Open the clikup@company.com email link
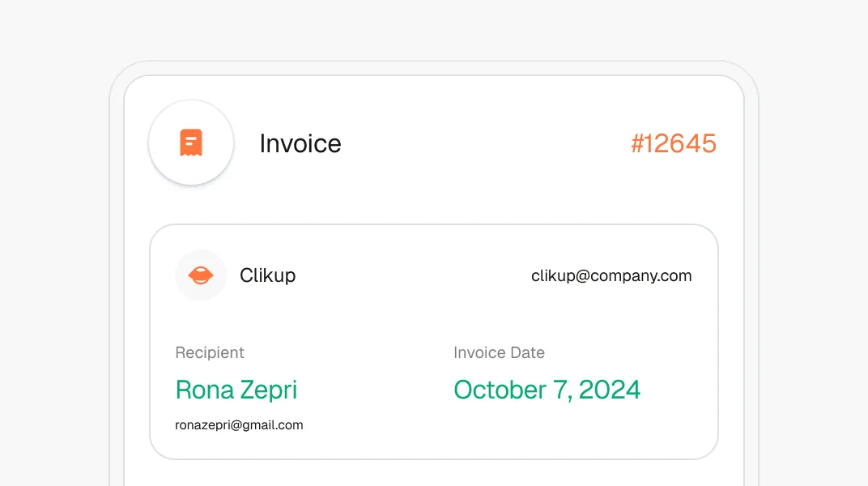 click(x=611, y=275)
